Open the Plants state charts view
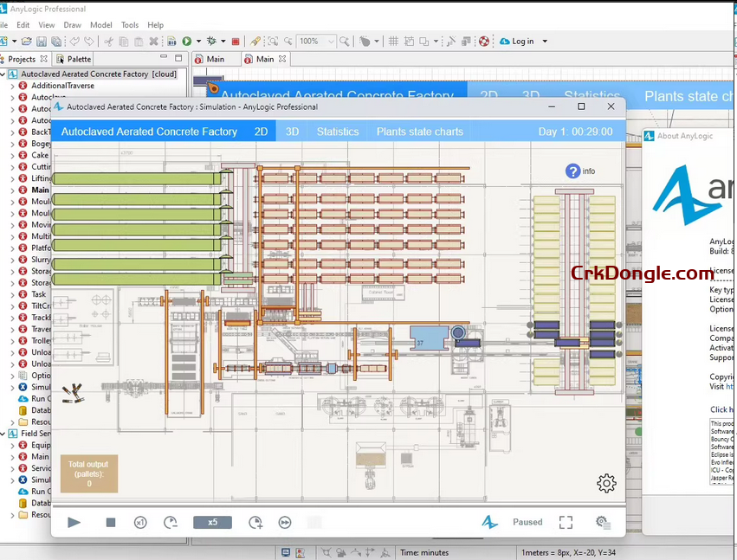The width and height of the screenshot is (737, 560). [419, 132]
